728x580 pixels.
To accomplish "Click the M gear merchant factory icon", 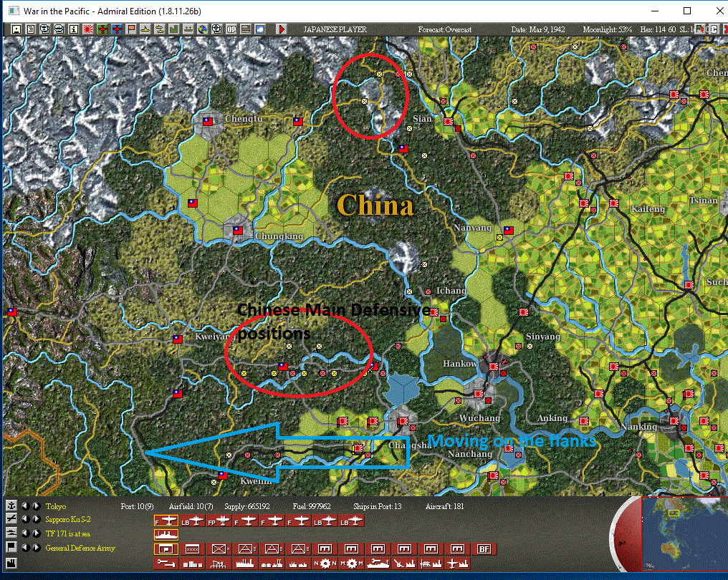I will click(x=352, y=564).
